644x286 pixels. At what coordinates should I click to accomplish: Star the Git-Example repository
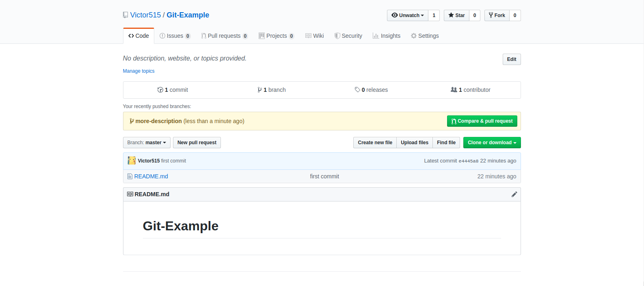(456, 15)
